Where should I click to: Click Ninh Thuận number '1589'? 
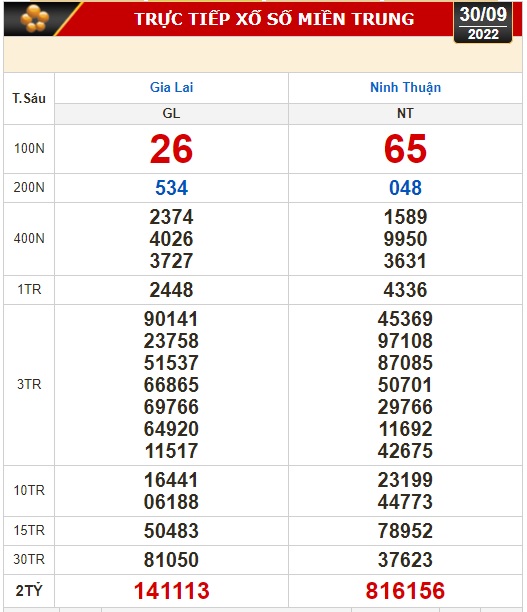coord(405,217)
